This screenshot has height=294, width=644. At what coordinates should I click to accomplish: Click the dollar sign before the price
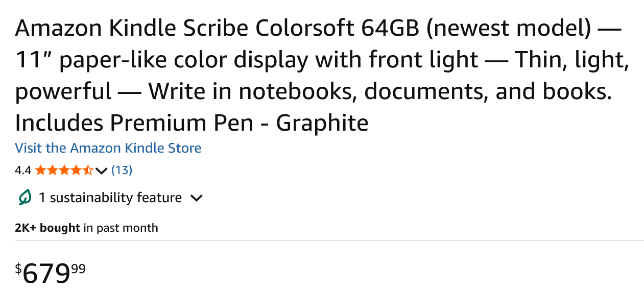[18, 268]
